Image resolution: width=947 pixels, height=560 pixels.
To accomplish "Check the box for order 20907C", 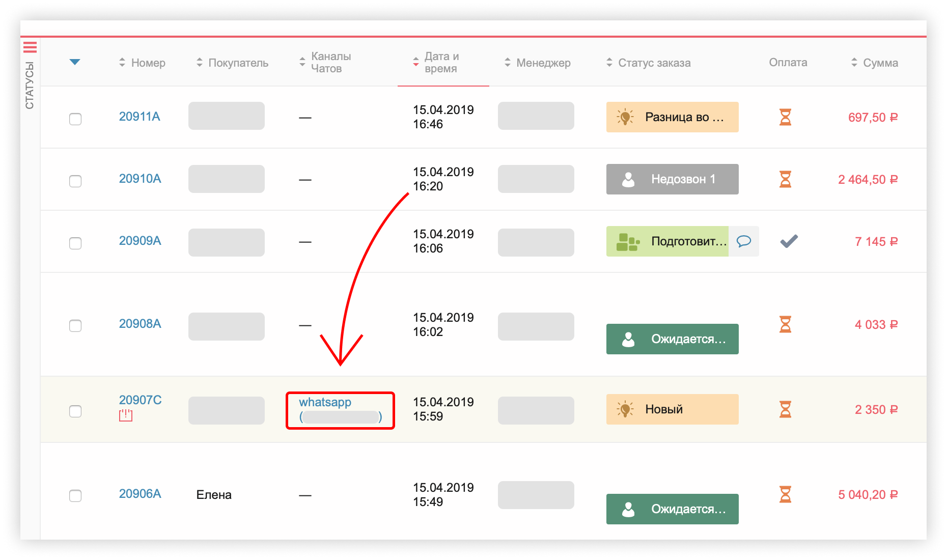I will point(75,411).
